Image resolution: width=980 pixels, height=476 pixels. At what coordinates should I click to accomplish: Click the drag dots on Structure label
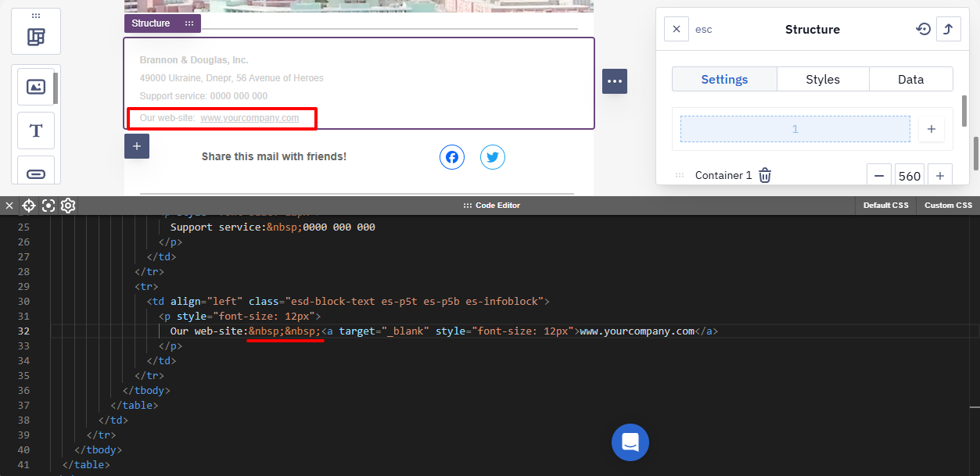189,23
